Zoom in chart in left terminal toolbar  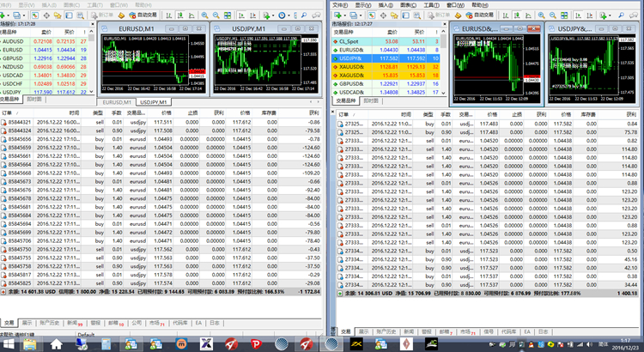204,15
